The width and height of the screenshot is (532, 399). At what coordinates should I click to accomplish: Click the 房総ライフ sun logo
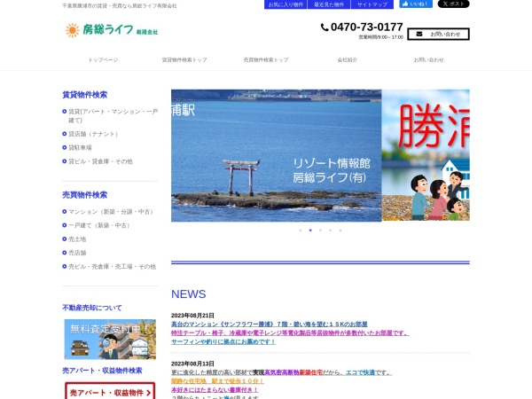[112, 30]
